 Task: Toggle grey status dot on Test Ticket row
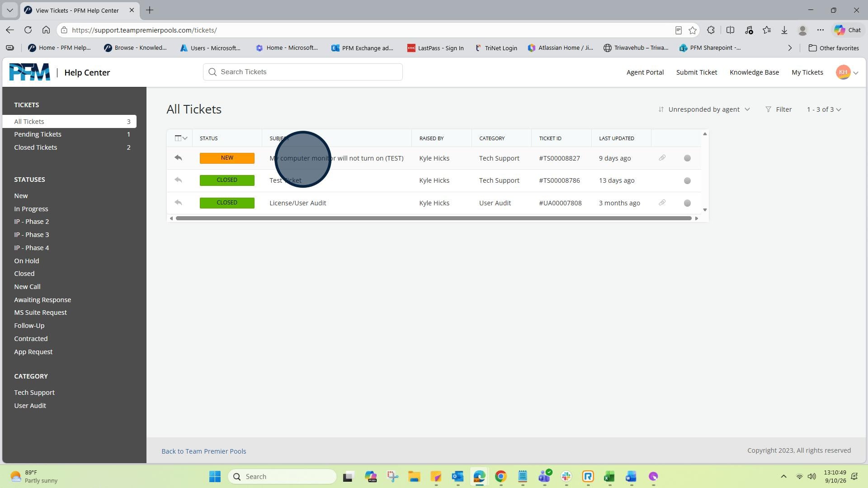[x=687, y=180]
